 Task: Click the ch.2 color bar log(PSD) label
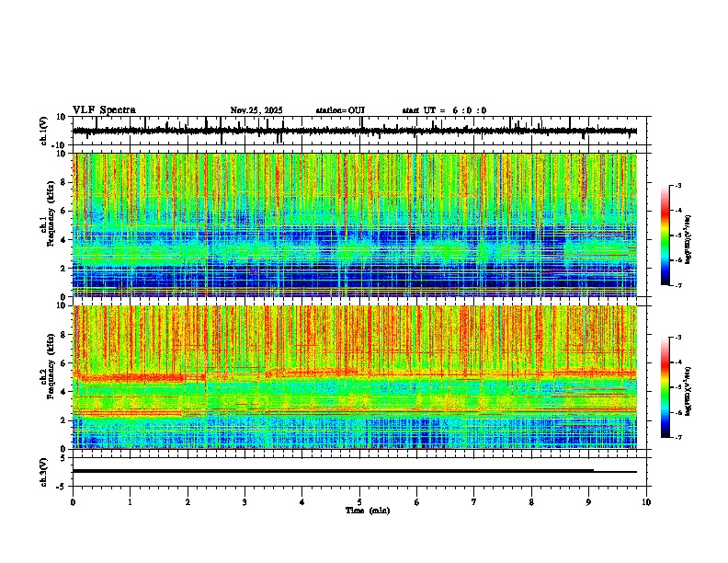(688, 392)
